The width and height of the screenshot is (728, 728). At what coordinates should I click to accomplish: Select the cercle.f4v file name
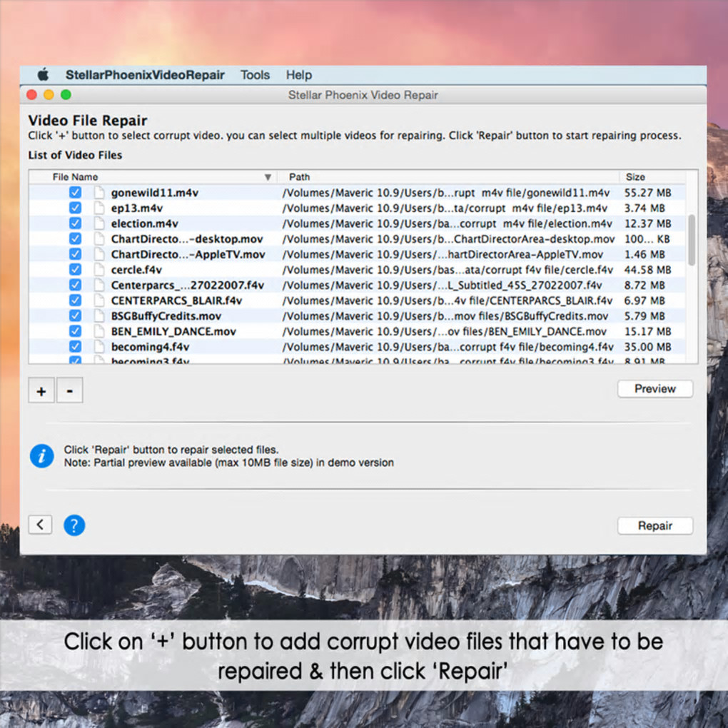point(136,270)
